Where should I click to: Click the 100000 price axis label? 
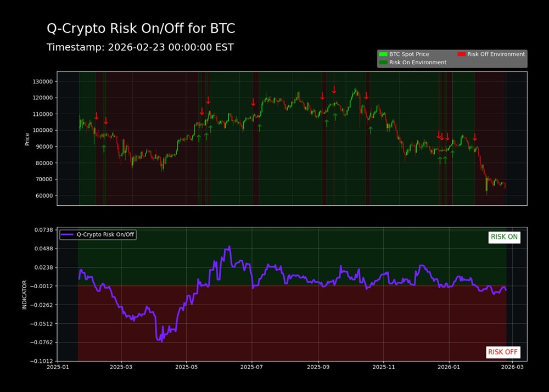(42, 131)
